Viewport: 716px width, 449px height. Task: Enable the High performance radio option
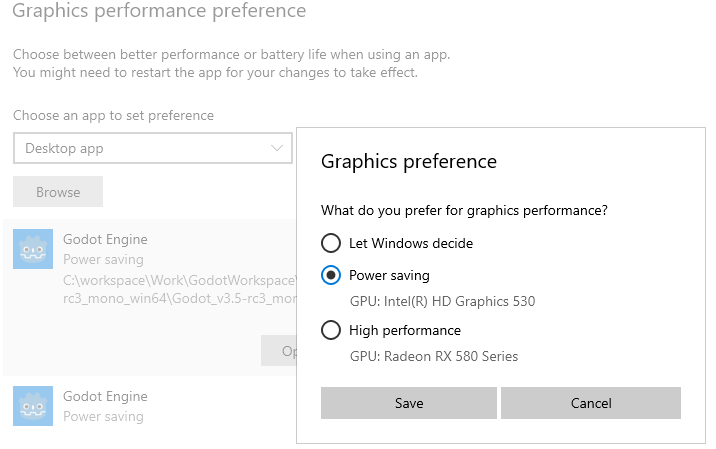click(331, 331)
